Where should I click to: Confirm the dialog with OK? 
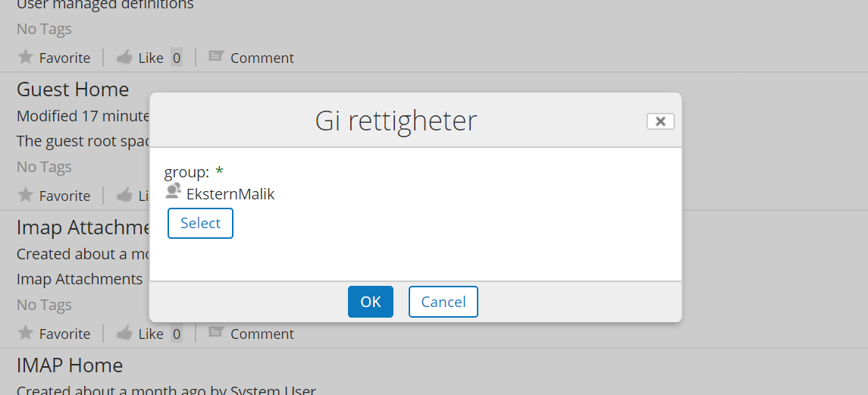(371, 302)
